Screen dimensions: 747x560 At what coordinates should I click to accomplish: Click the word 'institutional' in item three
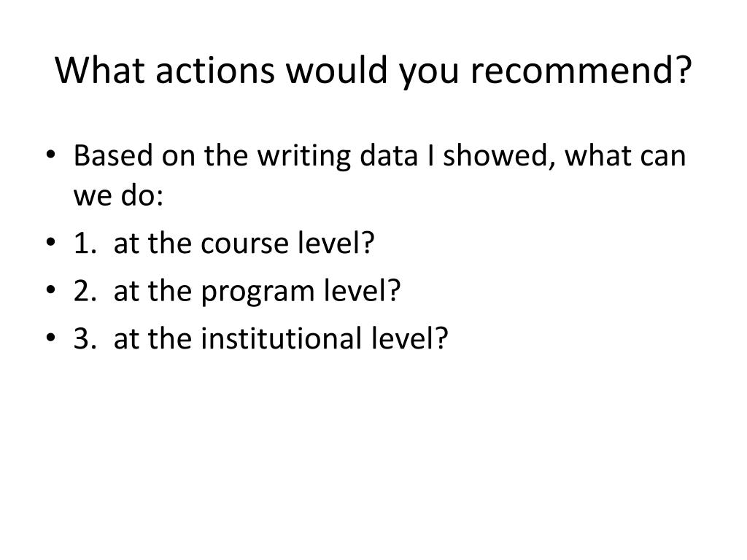[x=281, y=338]
